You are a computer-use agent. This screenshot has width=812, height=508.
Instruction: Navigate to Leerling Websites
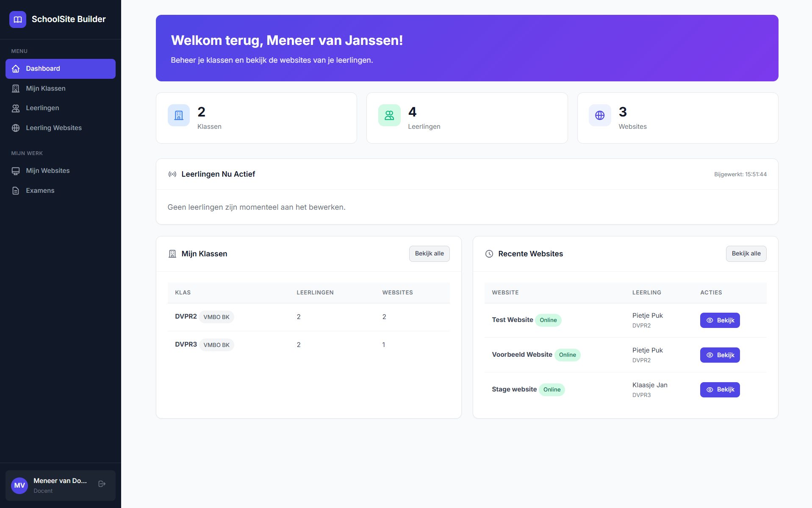click(x=54, y=128)
